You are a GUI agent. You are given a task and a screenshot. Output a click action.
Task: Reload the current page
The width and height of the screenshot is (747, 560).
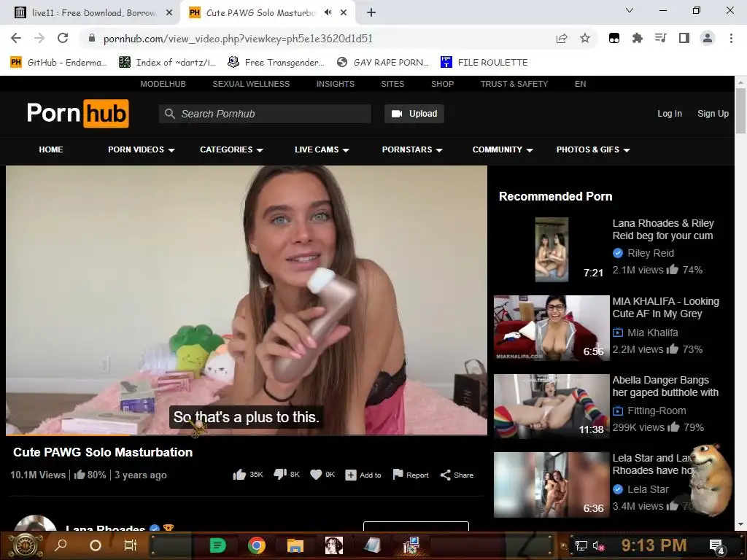pyautogui.click(x=63, y=38)
